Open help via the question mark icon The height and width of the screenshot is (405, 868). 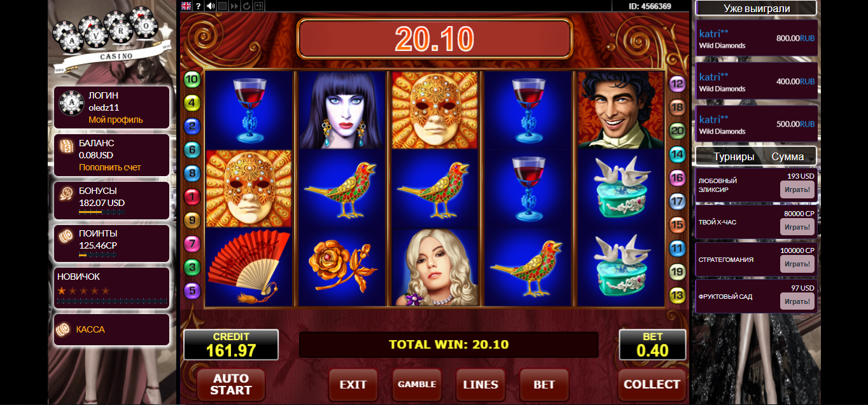(x=198, y=6)
